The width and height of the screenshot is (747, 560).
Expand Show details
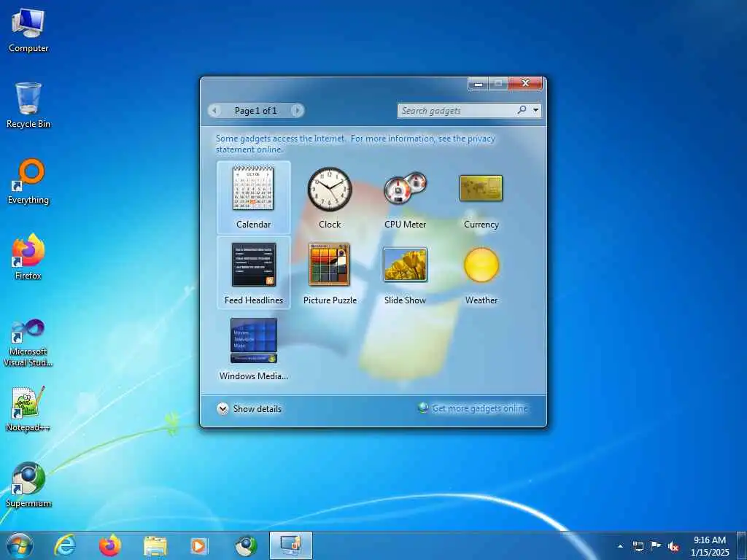point(249,408)
